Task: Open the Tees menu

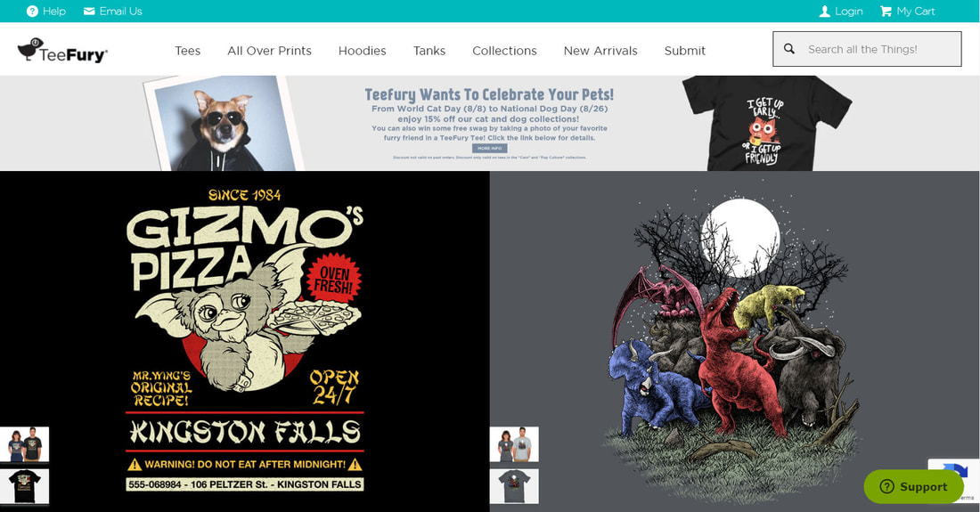Action: tap(187, 51)
